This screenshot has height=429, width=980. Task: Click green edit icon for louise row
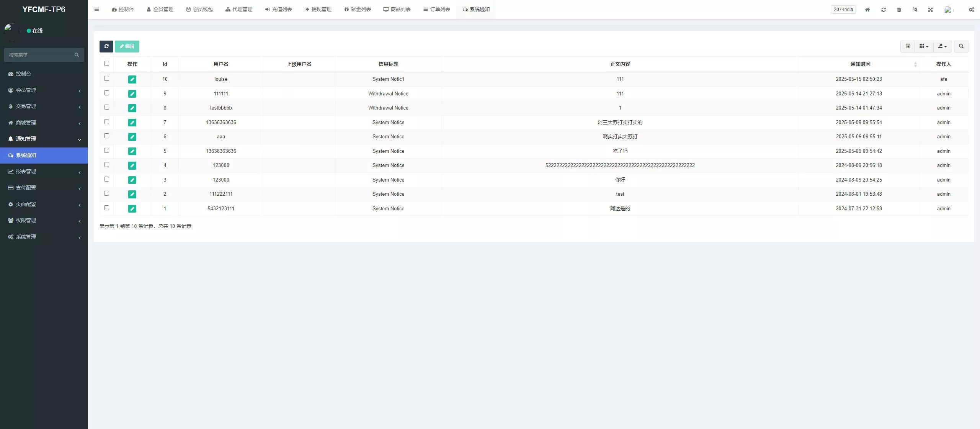click(132, 79)
